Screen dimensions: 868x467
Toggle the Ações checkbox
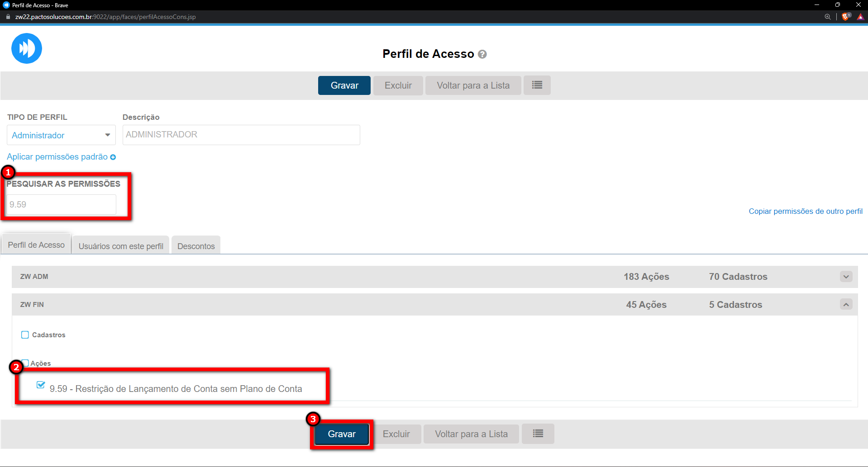(26, 363)
